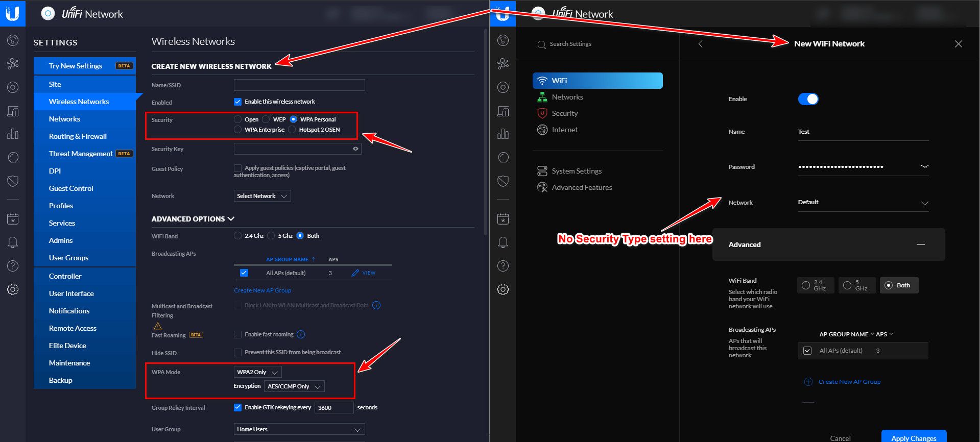Check the Prevent SSID broadcast checkbox
This screenshot has height=442, width=980.
coord(237,352)
